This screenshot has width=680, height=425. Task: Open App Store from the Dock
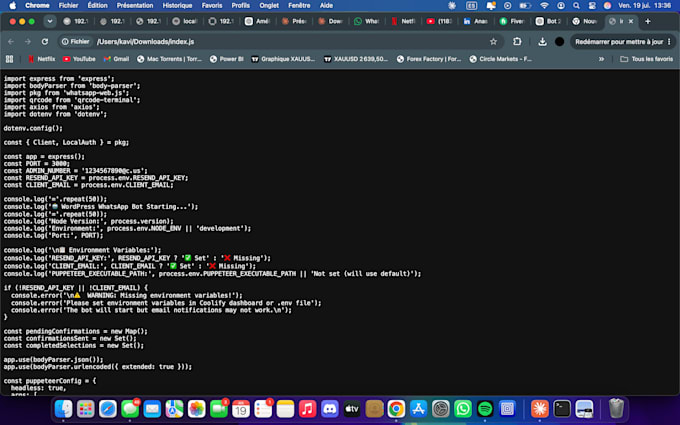coord(418,409)
